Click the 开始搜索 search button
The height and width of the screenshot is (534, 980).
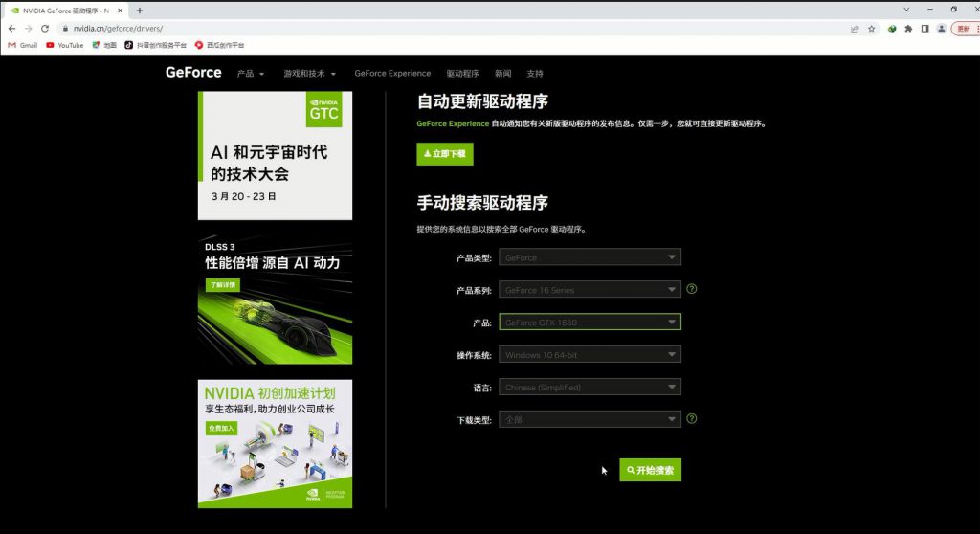pyautogui.click(x=650, y=470)
